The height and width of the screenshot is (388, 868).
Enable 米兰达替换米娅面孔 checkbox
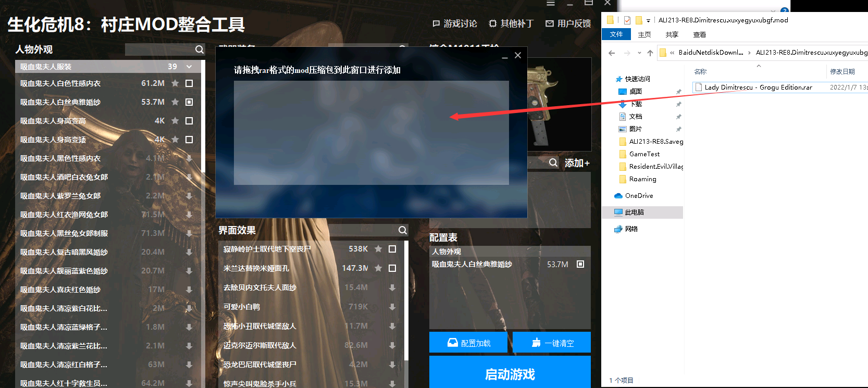tap(392, 268)
